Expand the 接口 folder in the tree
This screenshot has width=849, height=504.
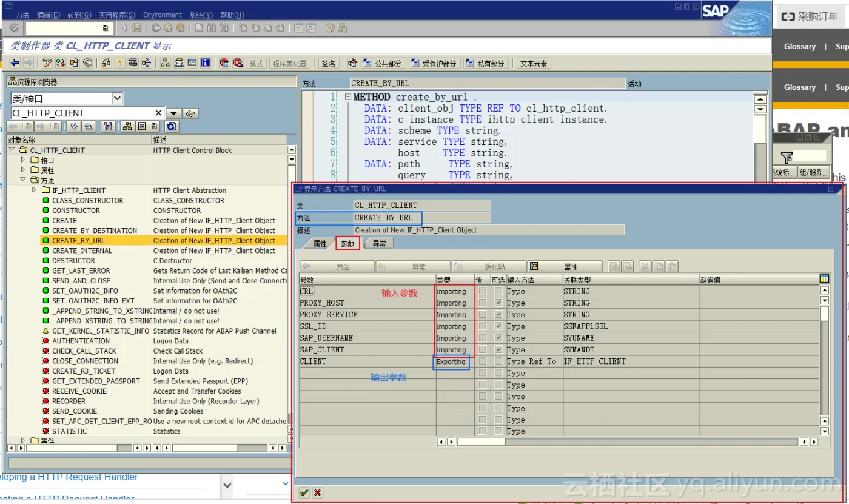pos(23,160)
